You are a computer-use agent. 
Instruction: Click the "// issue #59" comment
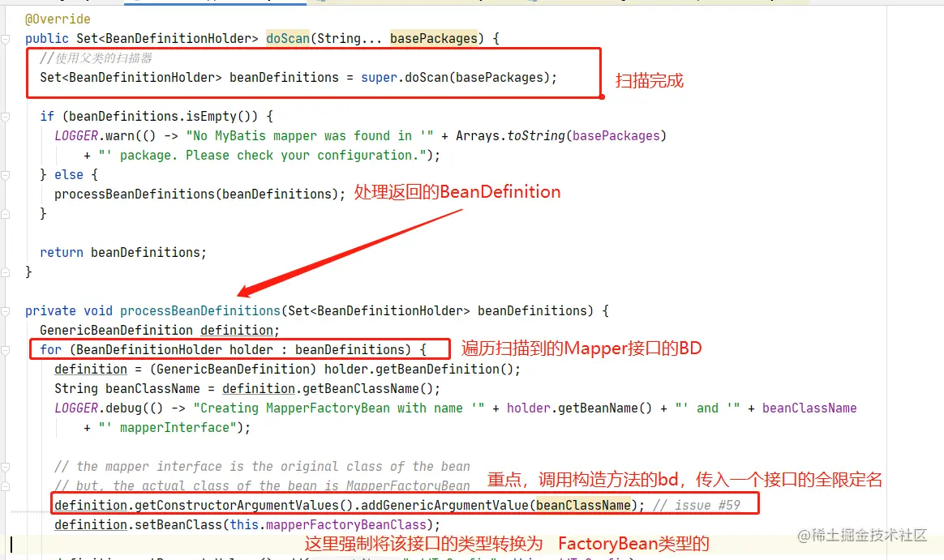point(697,505)
